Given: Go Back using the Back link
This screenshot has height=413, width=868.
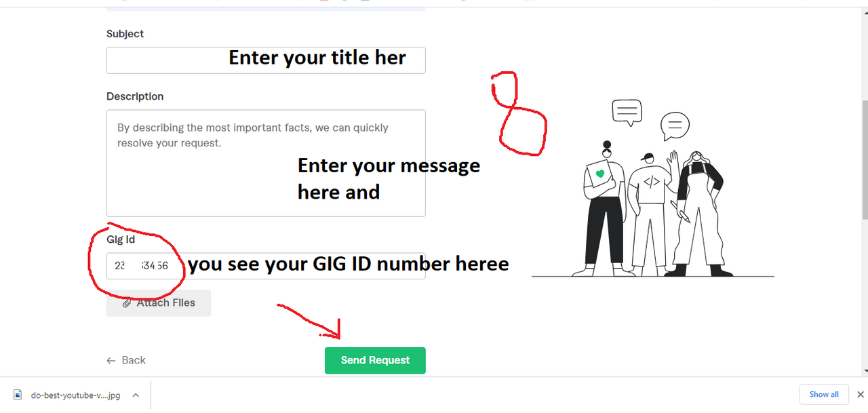Looking at the screenshot, I should (x=126, y=361).
